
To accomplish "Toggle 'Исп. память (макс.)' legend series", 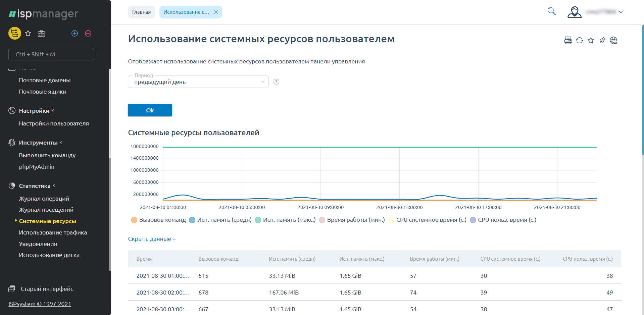I will tap(285, 220).
